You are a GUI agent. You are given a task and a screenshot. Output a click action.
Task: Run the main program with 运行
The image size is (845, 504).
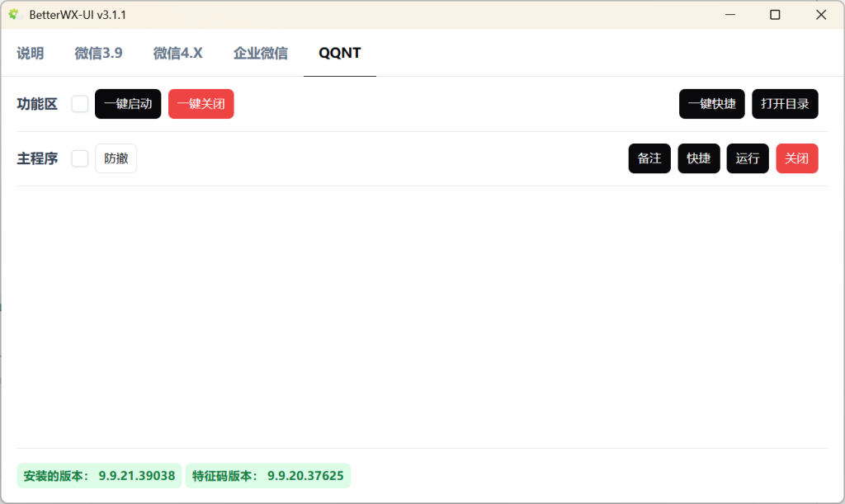(x=748, y=158)
